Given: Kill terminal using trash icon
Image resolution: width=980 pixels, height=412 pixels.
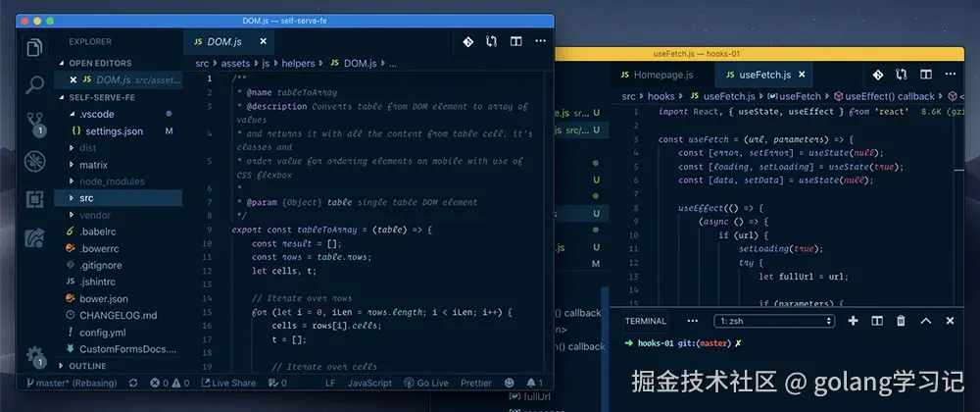Looking at the screenshot, I should pyautogui.click(x=902, y=321).
